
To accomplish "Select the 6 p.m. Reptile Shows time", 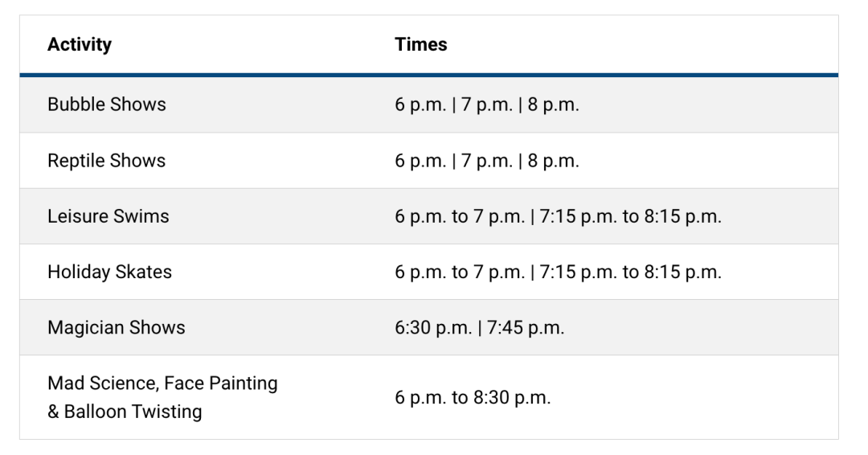I will pyautogui.click(x=420, y=160).
